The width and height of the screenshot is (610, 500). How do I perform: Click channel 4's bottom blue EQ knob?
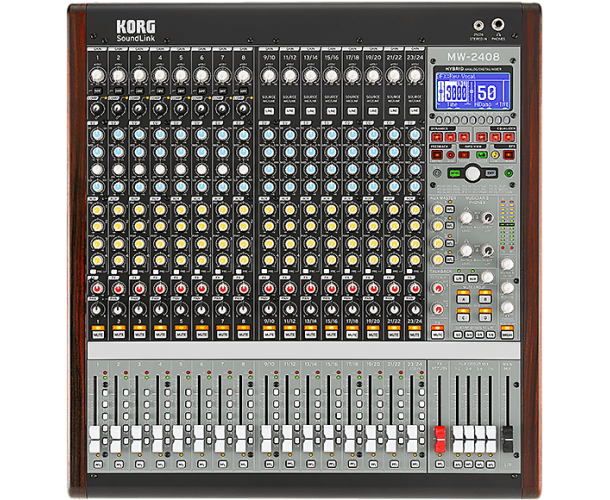click(160, 187)
